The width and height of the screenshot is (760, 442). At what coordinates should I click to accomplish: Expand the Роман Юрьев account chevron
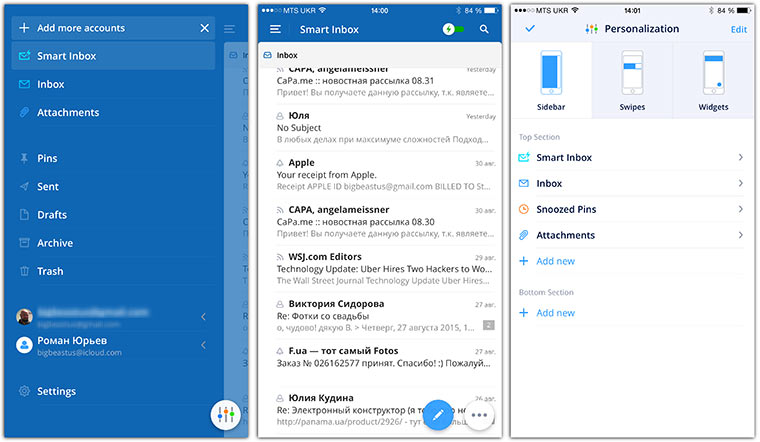(204, 345)
